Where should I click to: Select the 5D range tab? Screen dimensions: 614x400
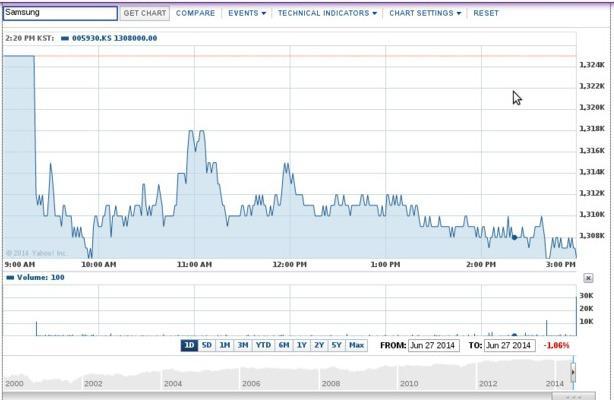click(207, 345)
